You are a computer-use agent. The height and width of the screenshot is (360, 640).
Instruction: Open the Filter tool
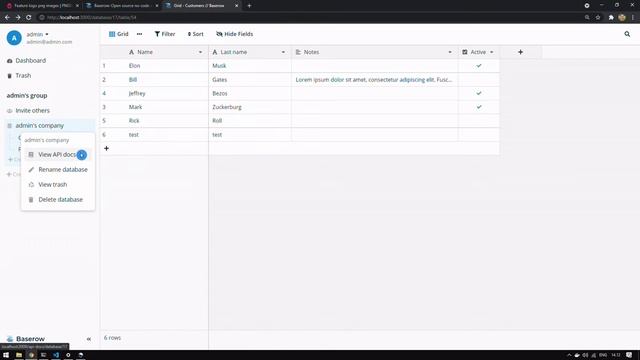[165, 34]
